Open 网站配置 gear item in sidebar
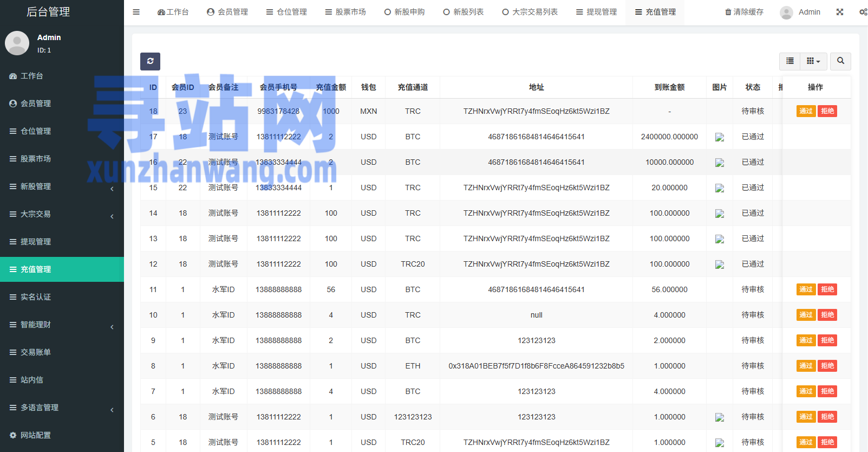The height and width of the screenshot is (452, 868). coord(36,435)
